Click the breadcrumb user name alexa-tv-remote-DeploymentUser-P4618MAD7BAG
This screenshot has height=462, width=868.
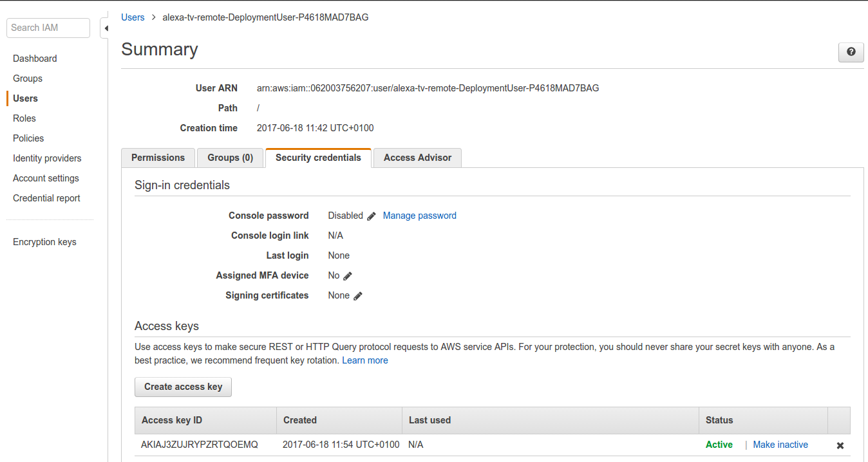(265, 17)
